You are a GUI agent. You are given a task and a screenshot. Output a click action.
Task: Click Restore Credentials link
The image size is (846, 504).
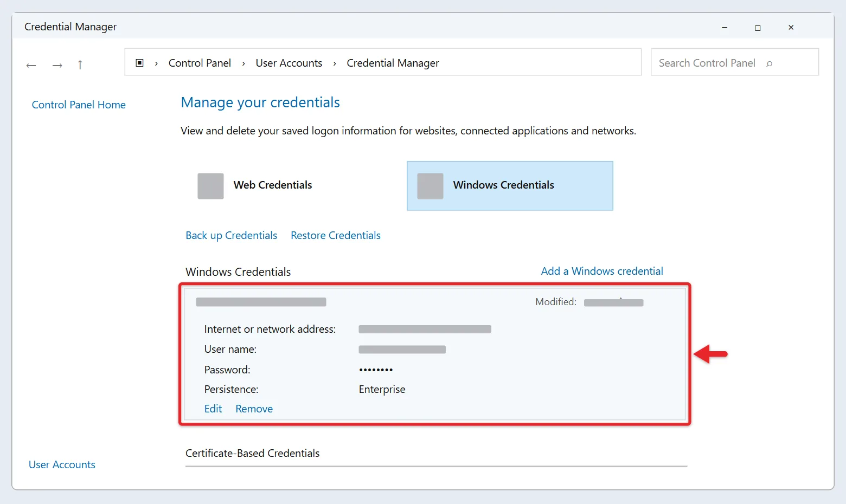(x=336, y=235)
